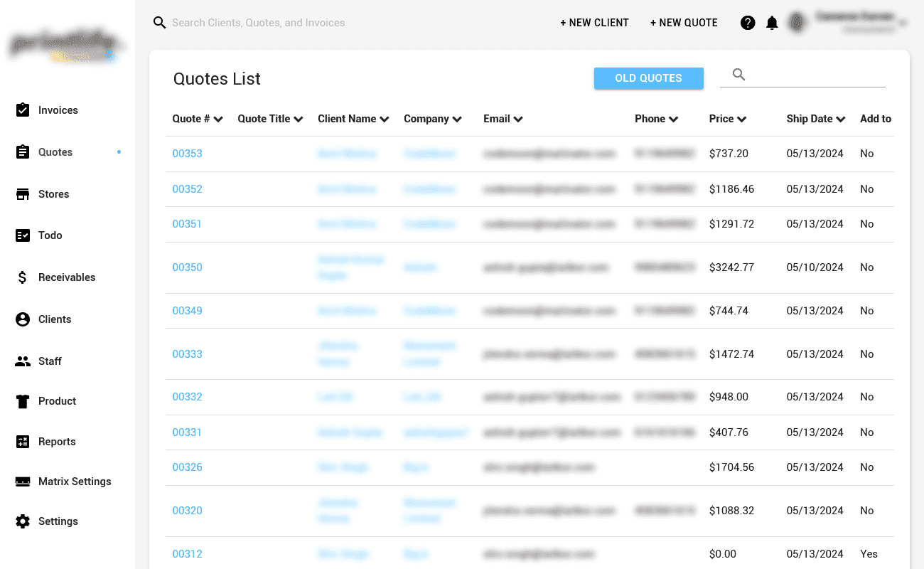Click the OLD QUOTES button
924x569 pixels.
pos(649,78)
